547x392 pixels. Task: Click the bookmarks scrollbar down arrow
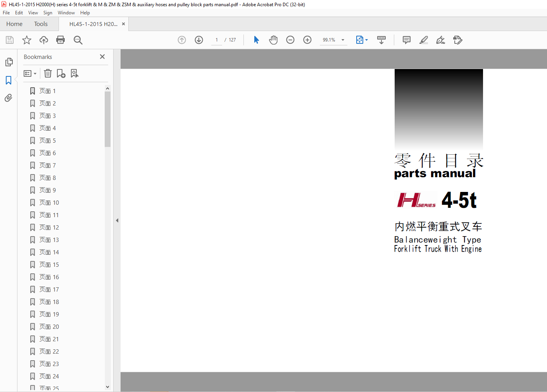pyautogui.click(x=107, y=387)
